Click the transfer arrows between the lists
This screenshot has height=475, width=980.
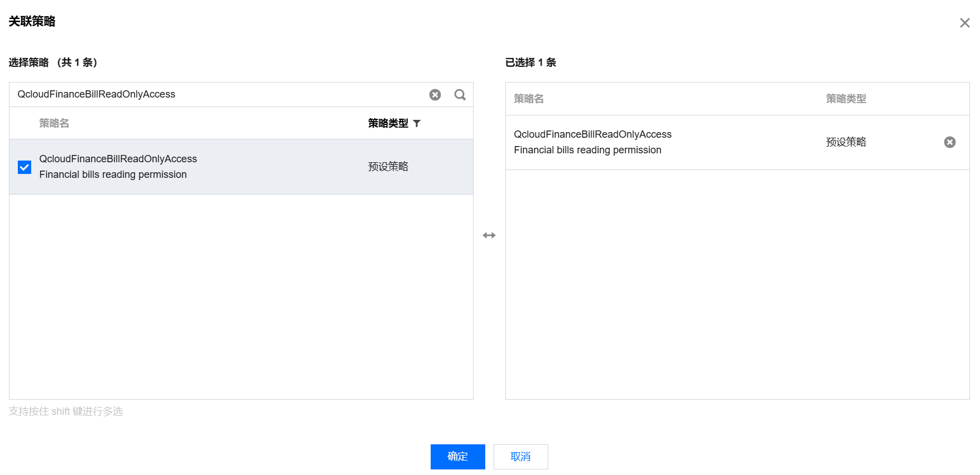click(489, 235)
